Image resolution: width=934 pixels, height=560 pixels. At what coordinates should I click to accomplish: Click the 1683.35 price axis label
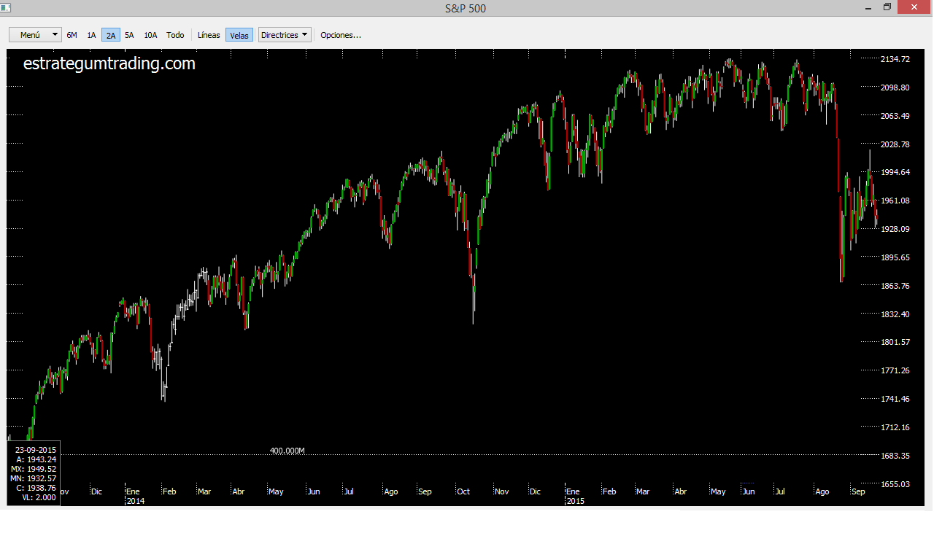point(896,456)
